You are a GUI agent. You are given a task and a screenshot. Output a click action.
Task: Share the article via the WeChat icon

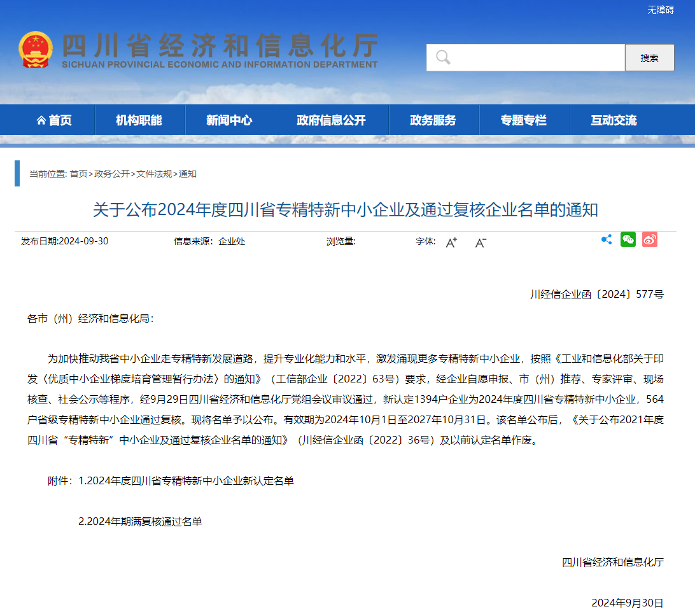pos(628,239)
